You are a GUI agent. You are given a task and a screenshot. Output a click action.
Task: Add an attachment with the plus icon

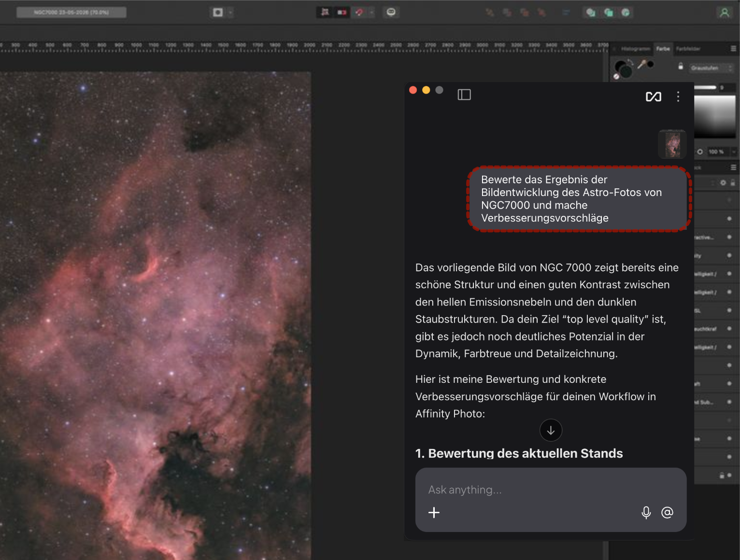pyautogui.click(x=434, y=513)
